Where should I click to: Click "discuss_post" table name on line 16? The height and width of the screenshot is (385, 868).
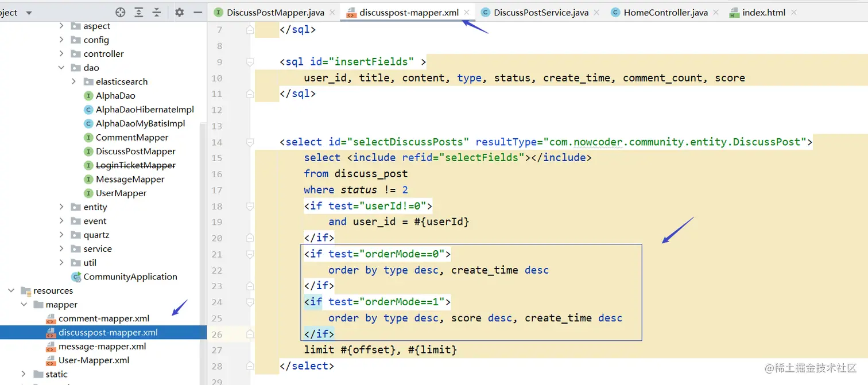[x=371, y=173]
